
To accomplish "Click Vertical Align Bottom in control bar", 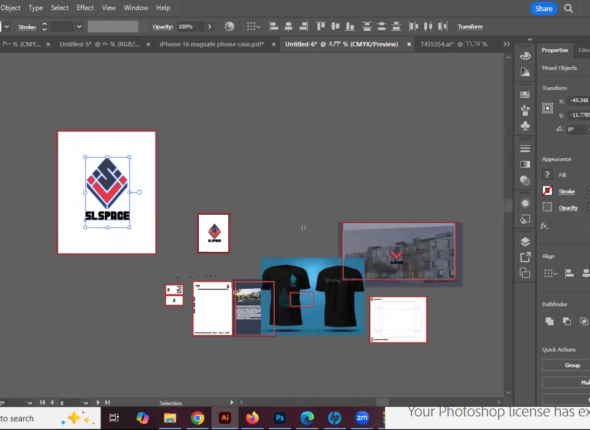I will click(350, 26).
